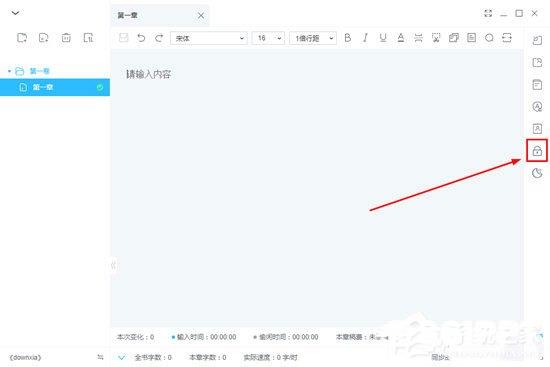Click the new chapter icon with plus sign
Viewport: 550px width, 367px height.
click(43, 38)
